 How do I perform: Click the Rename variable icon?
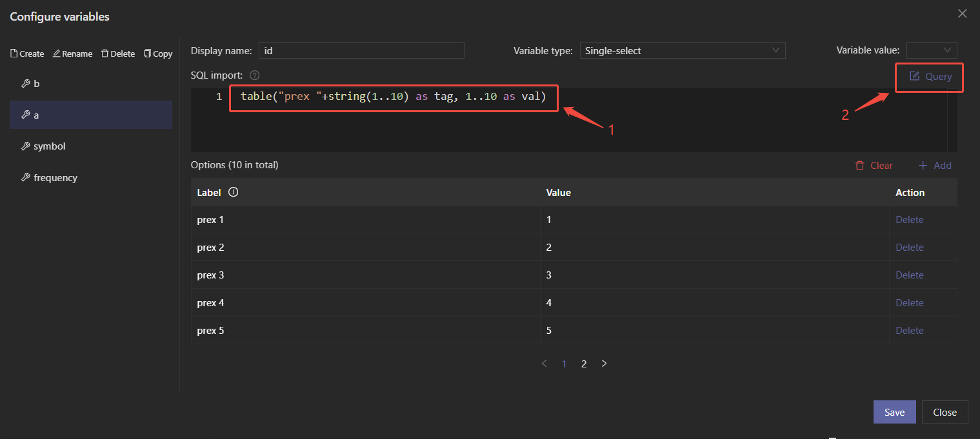57,54
